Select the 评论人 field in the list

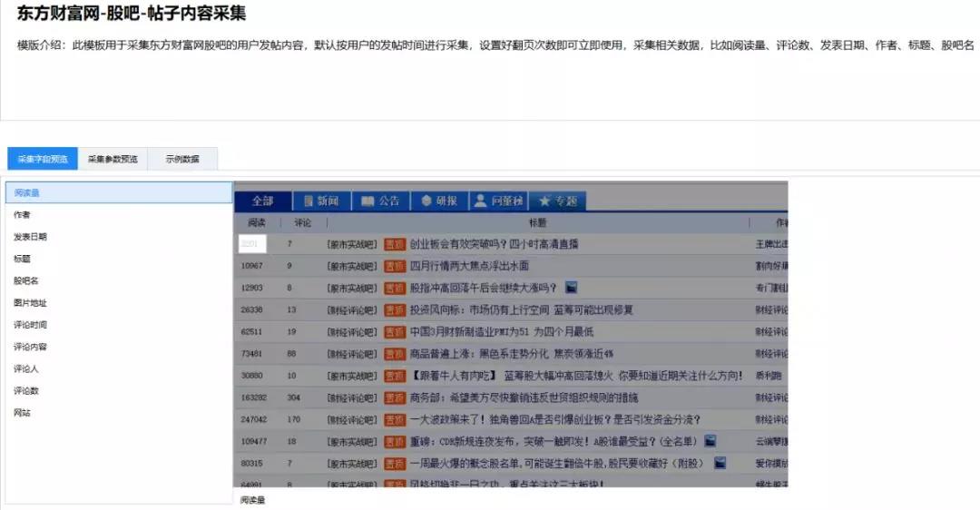click(119, 368)
